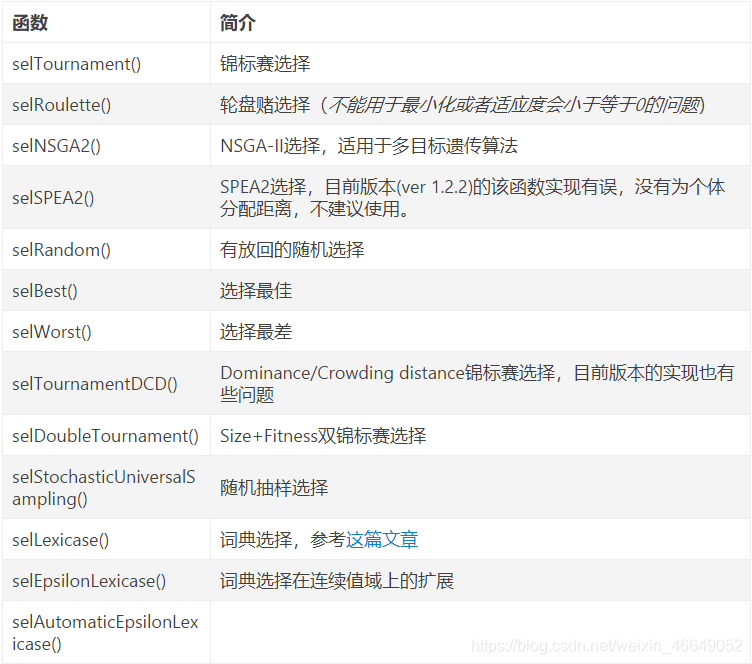Click the Dominance/Crowding distance description

(x=477, y=384)
